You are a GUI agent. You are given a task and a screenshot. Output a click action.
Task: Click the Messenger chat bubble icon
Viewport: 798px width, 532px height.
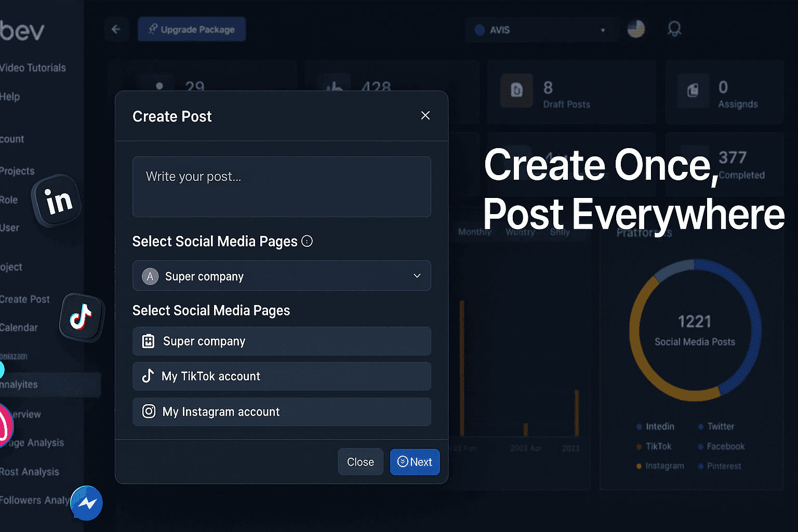[x=87, y=503]
